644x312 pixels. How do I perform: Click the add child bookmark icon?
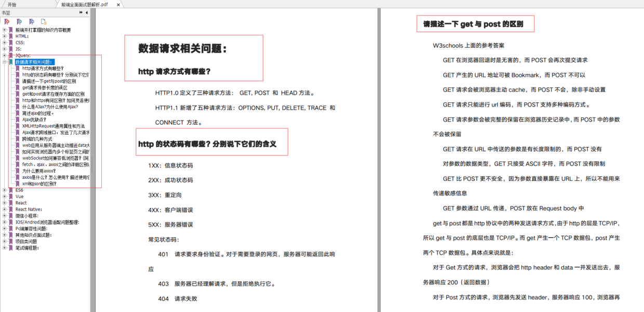(x=32, y=21)
